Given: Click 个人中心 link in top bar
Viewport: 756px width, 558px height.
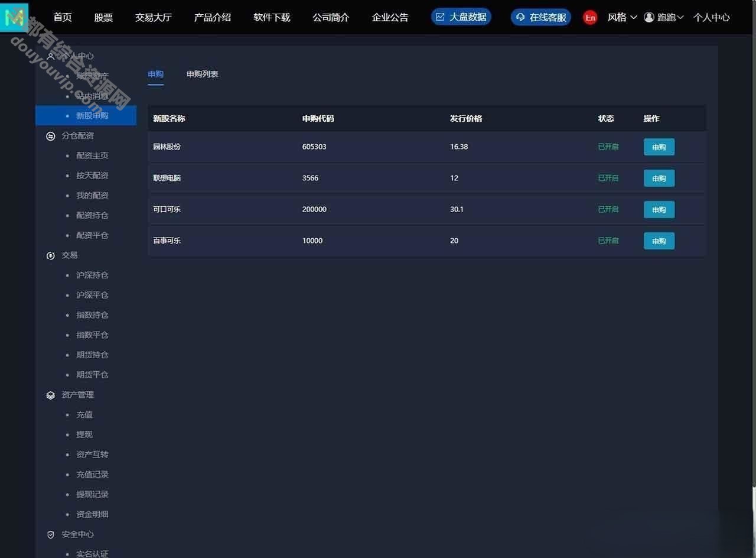Looking at the screenshot, I should click(x=711, y=17).
